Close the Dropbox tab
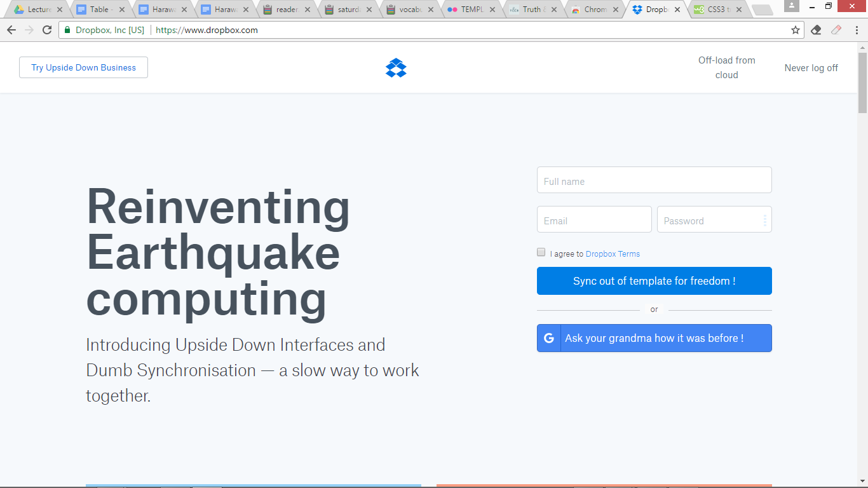Image resolution: width=868 pixels, height=488 pixels. pos(677,10)
